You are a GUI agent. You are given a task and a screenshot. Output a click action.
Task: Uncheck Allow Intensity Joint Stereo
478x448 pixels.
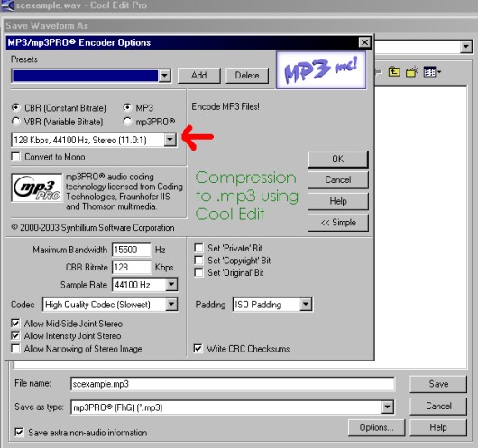coord(15,335)
